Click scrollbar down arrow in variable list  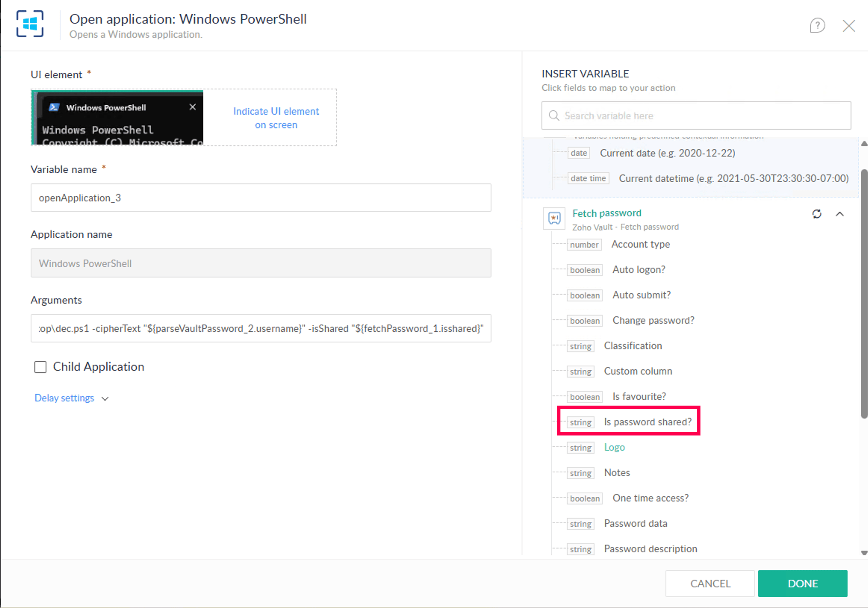click(x=864, y=553)
